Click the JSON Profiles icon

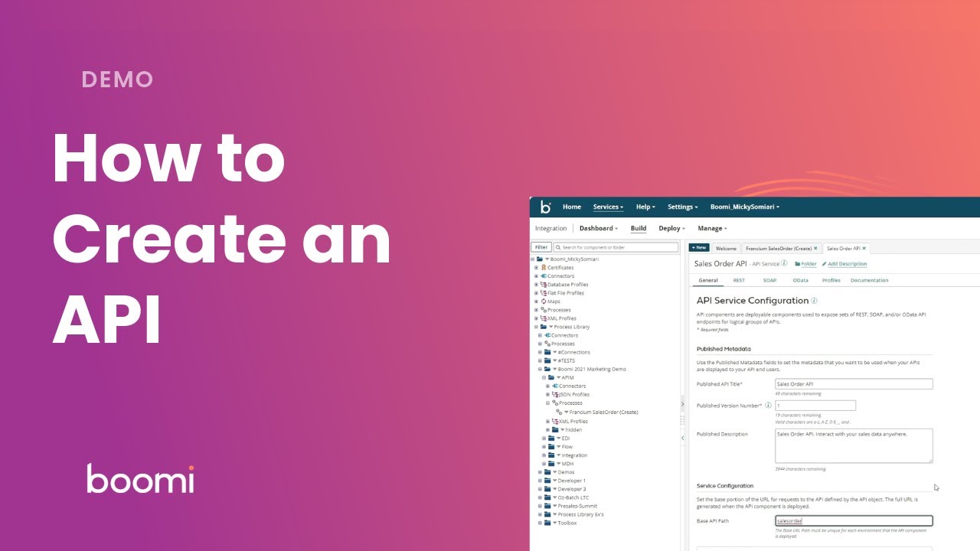click(555, 395)
